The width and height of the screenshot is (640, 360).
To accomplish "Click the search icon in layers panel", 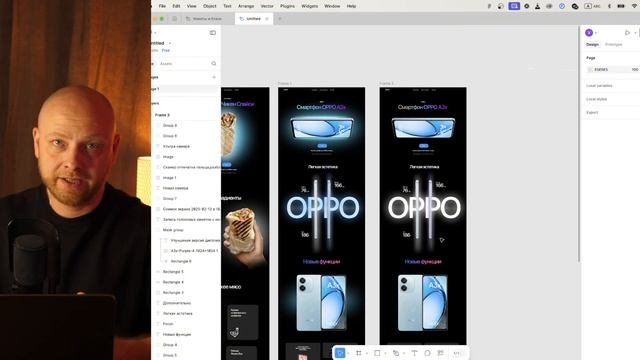I will coord(214,64).
